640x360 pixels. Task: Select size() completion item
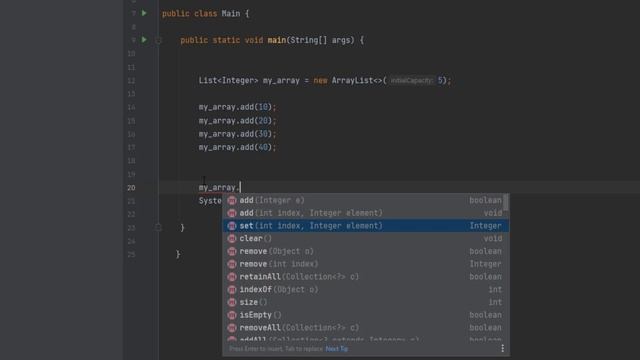point(366,302)
